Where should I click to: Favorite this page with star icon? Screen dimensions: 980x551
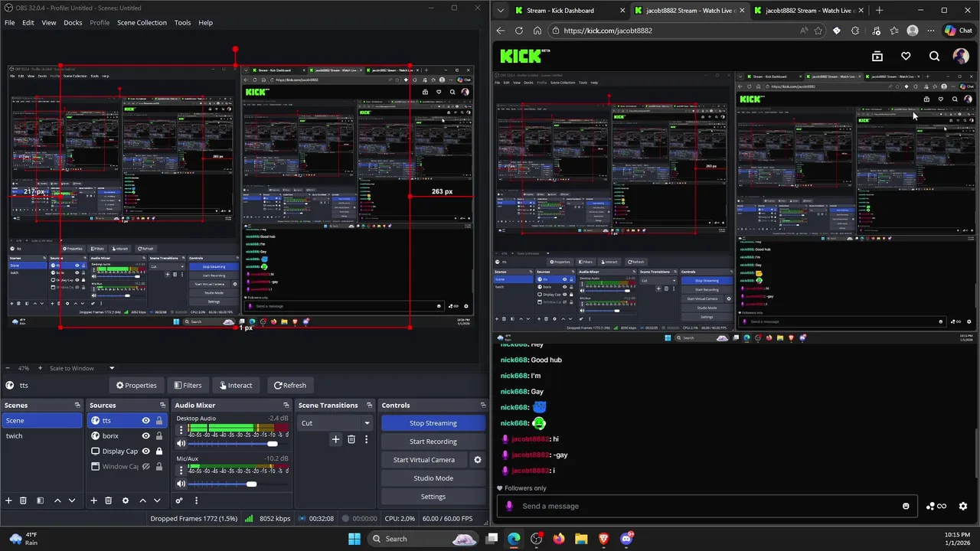[818, 31]
